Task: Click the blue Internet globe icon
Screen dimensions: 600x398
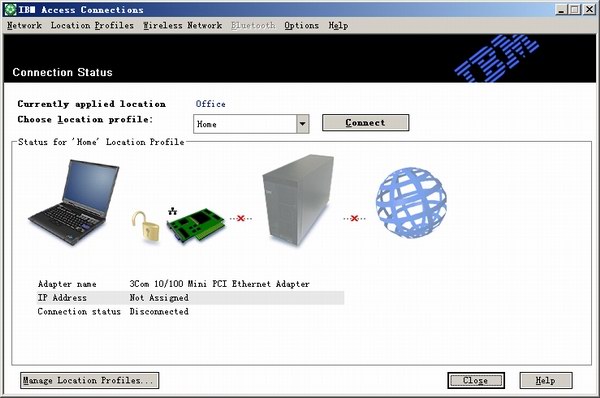Action: [411, 202]
